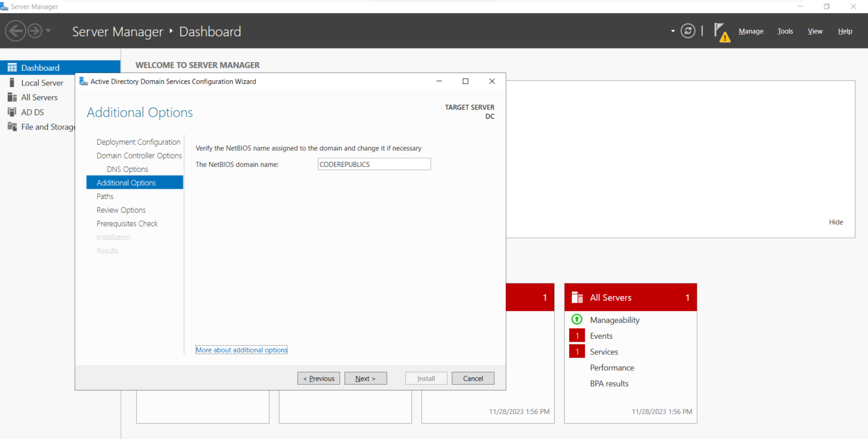
Task: Select the Local Server sidebar icon
Action: pyautogui.click(x=12, y=83)
